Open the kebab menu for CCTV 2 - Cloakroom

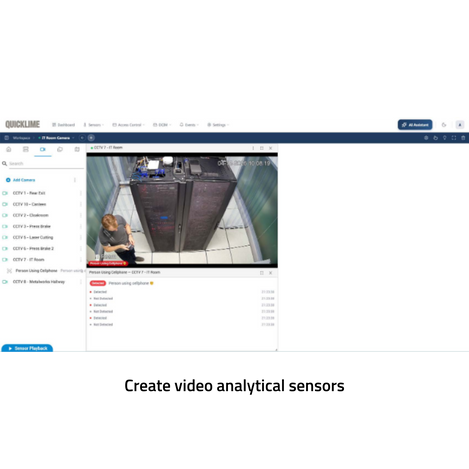tap(81, 215)
